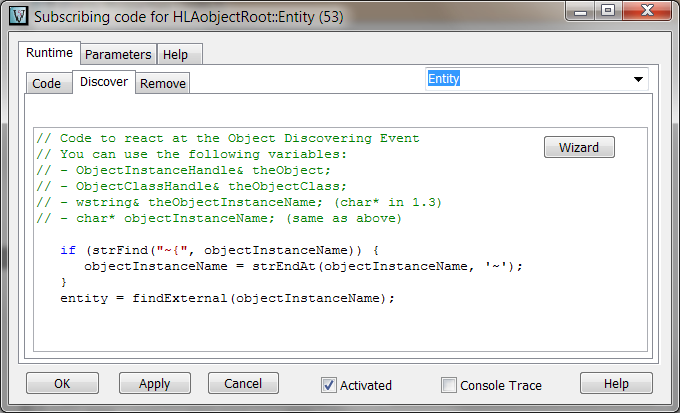This screenshot has height=413, width=680.
Task: Switch to the Code sub-tab
Action: point(47,83)
